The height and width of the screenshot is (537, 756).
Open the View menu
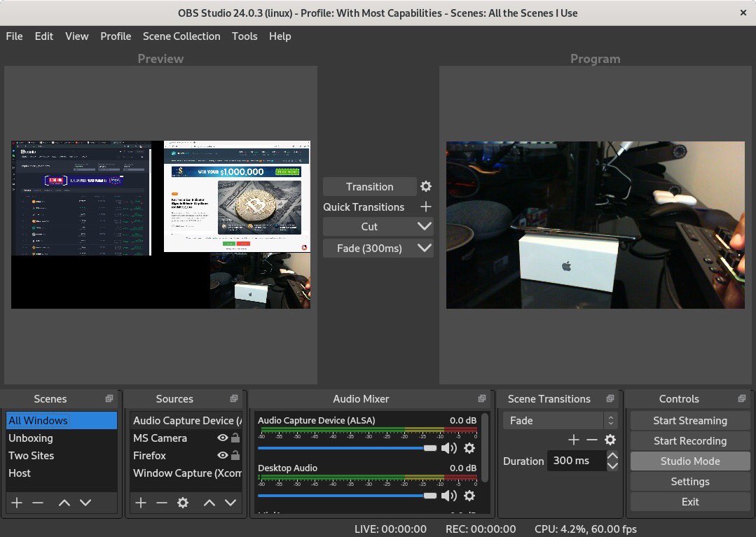[76, 36]
